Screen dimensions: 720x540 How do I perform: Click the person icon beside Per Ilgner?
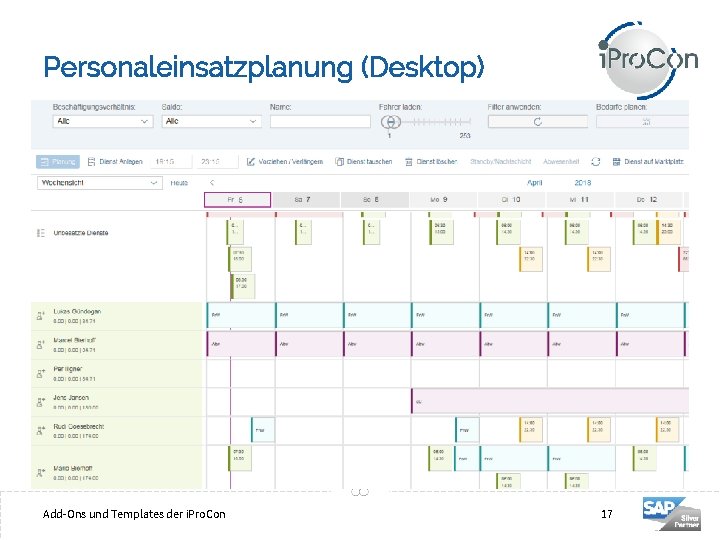[40, 374]
